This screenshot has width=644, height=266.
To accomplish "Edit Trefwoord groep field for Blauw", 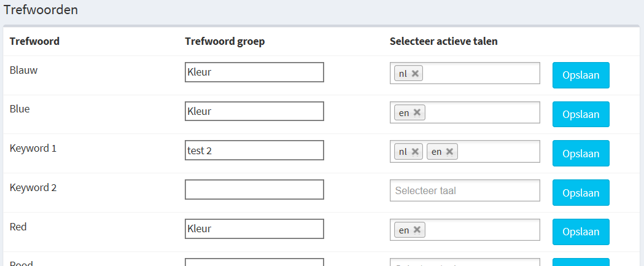I will 254,72.
